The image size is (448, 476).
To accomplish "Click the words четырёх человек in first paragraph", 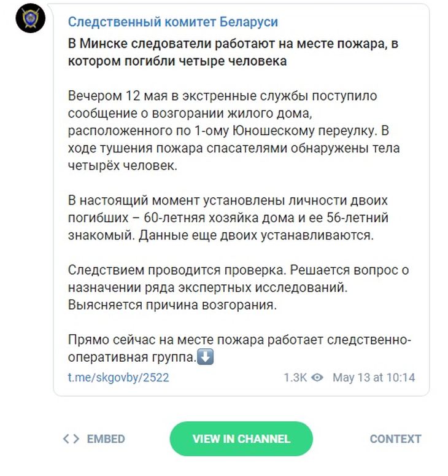I will 122,166.
